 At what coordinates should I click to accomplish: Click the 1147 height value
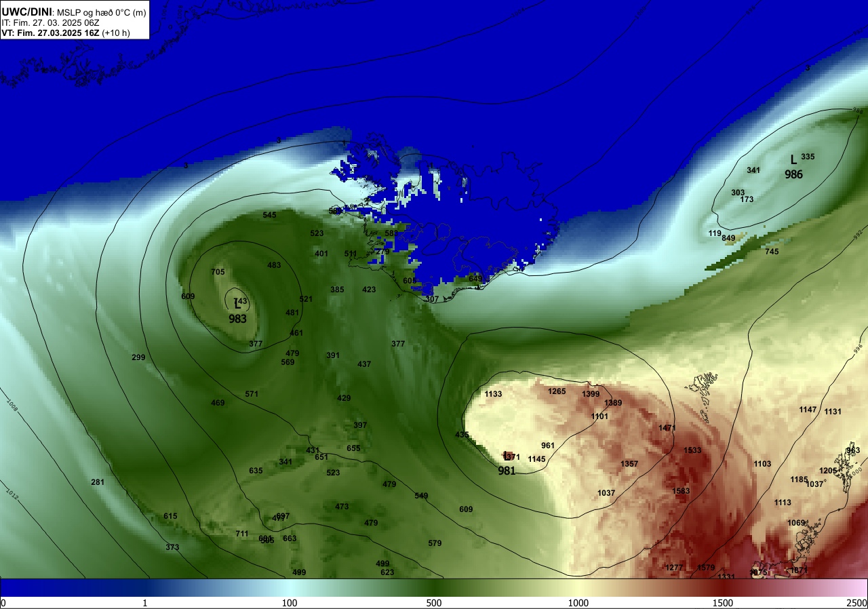(808, 410)
